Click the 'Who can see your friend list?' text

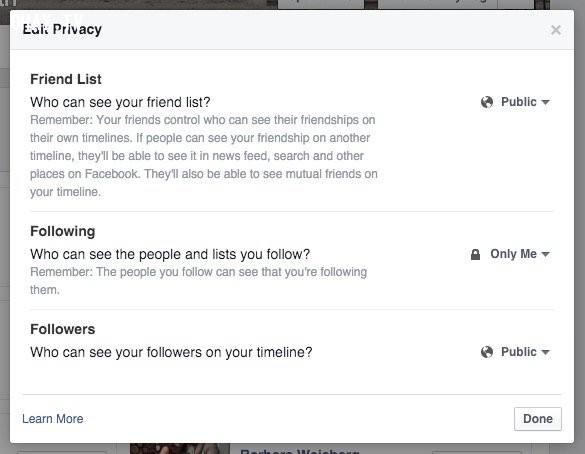(x=120, y=102)
